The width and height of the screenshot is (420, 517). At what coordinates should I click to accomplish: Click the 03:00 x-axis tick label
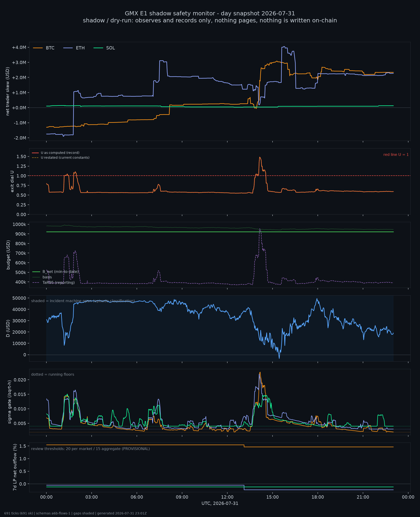click(x=91, y=497)
